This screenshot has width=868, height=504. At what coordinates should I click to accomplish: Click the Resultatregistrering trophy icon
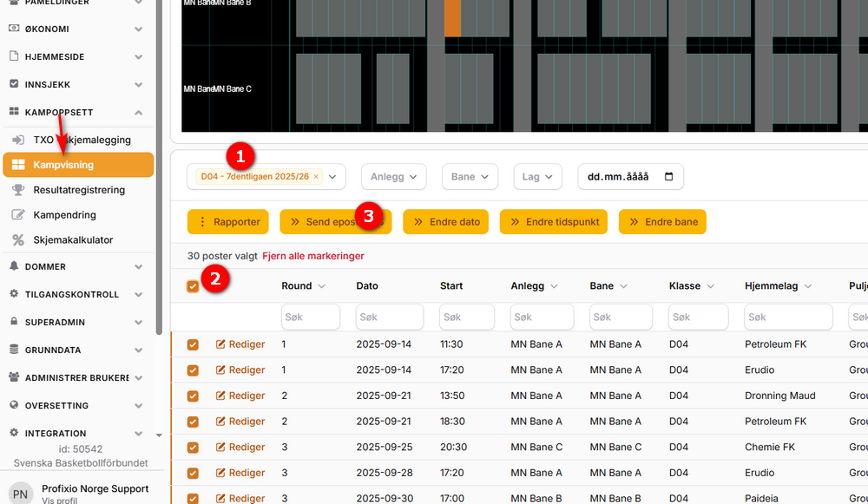tap(18, 190)
